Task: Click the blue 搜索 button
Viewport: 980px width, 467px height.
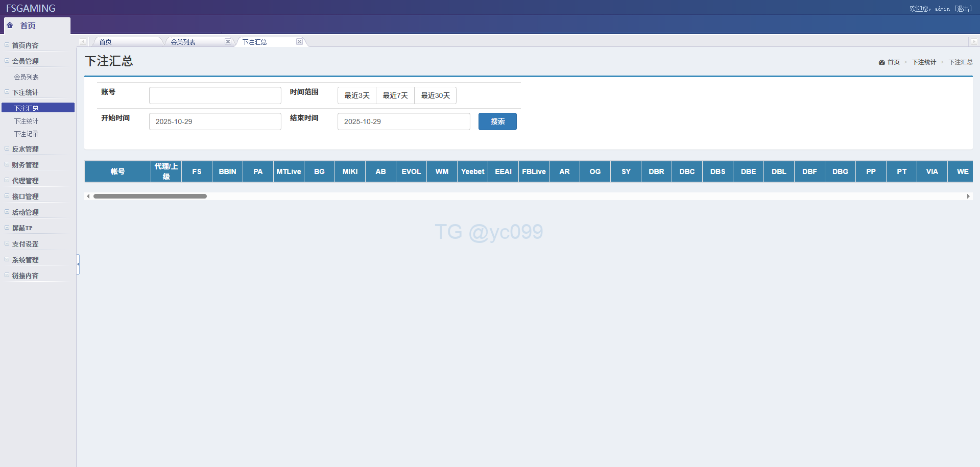Action: tap(497, 121)
